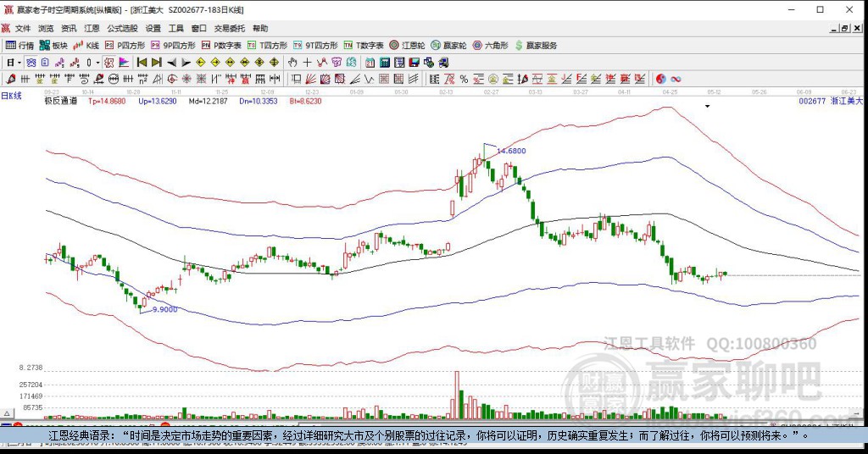Click the Tp=14.8680 indicator value

click(107, 101)
